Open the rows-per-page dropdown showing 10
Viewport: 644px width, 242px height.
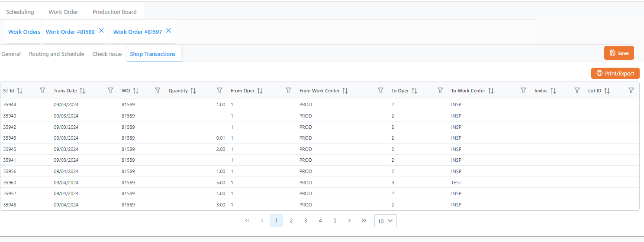(x=385, y=221)
